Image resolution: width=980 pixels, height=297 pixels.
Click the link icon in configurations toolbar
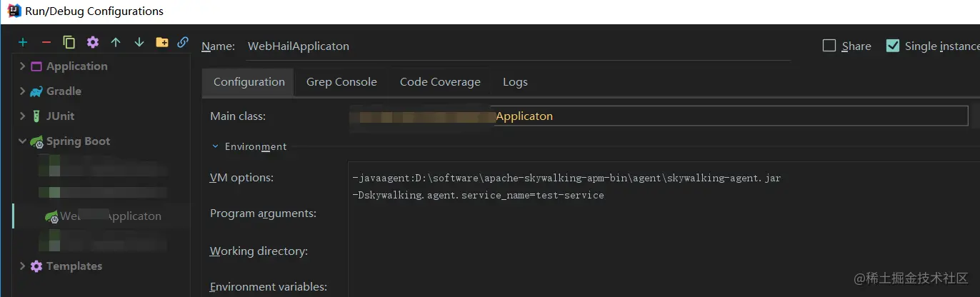(x=183, y=43)
